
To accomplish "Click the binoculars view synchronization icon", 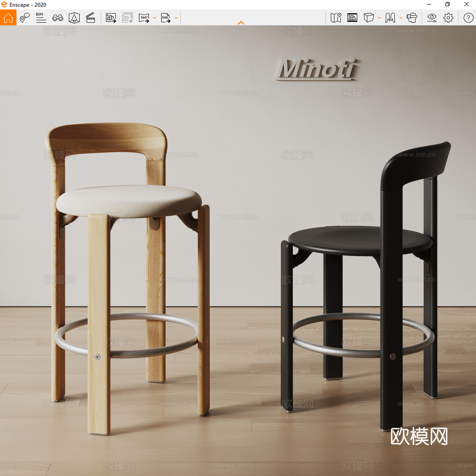I will (58, 17).
